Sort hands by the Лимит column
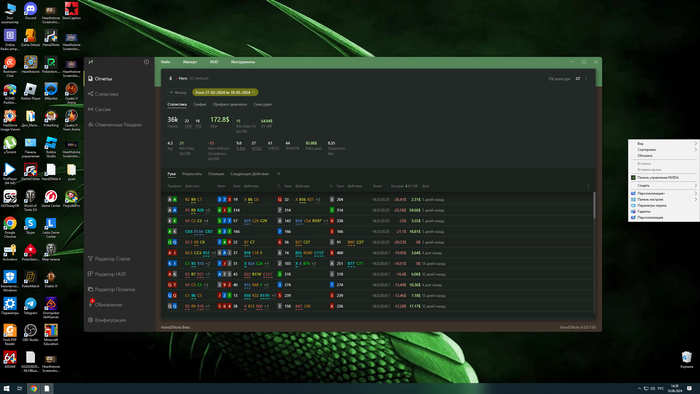This screenshot has height=394, width=700. [378, 186]
